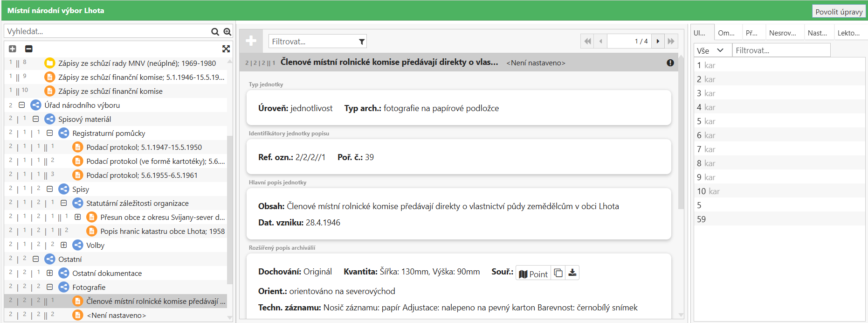This screenshot has height=323, width=868.
Task: Collapse the Úřad národního výboru node
Action: 22,105
